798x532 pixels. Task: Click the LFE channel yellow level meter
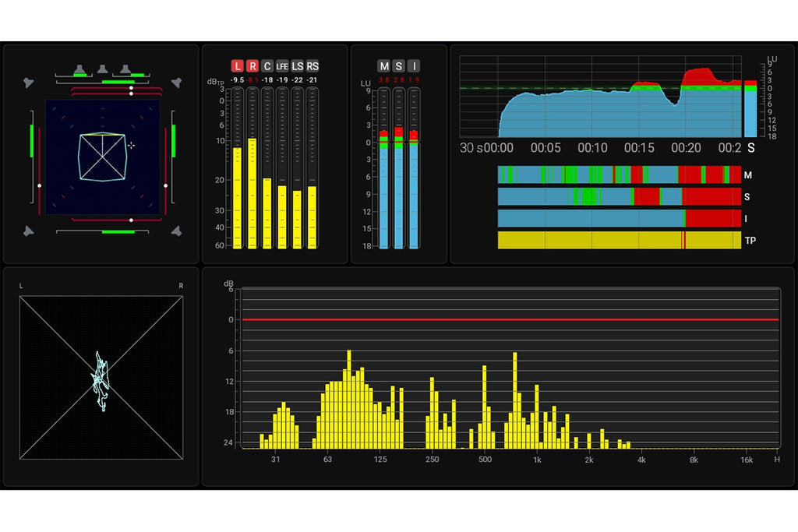[282, 217]
